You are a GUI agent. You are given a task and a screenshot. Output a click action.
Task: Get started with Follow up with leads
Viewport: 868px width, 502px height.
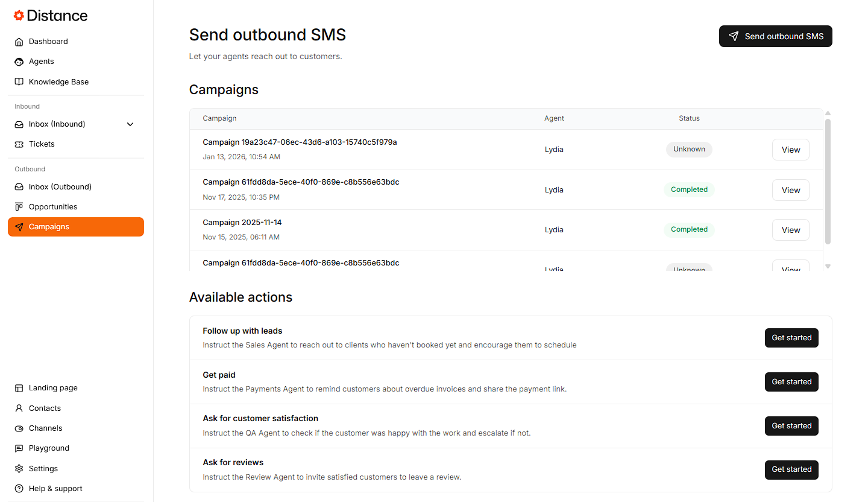coord(791,338)
